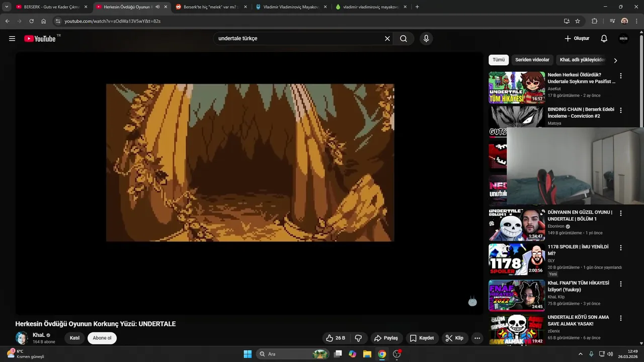Image resolution: width=644 pixels, height=362 pixels.
Task: Open Neden Herkesi Öldürdük video thumbnail
Action: (517, 87)
